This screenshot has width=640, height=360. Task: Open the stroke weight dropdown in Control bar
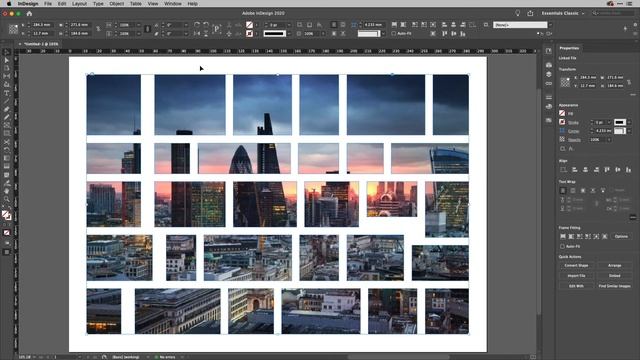pos(289,25)
